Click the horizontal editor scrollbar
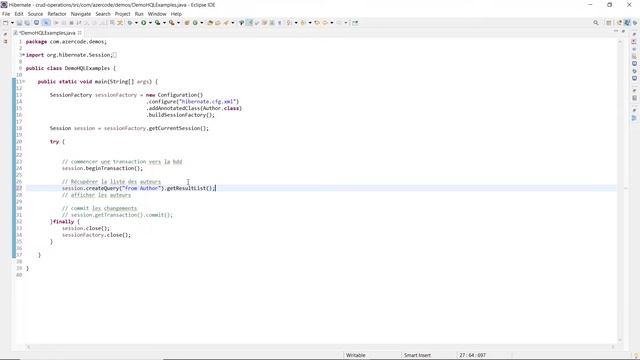This screenshot has height=360, width=640. point(320,347)
